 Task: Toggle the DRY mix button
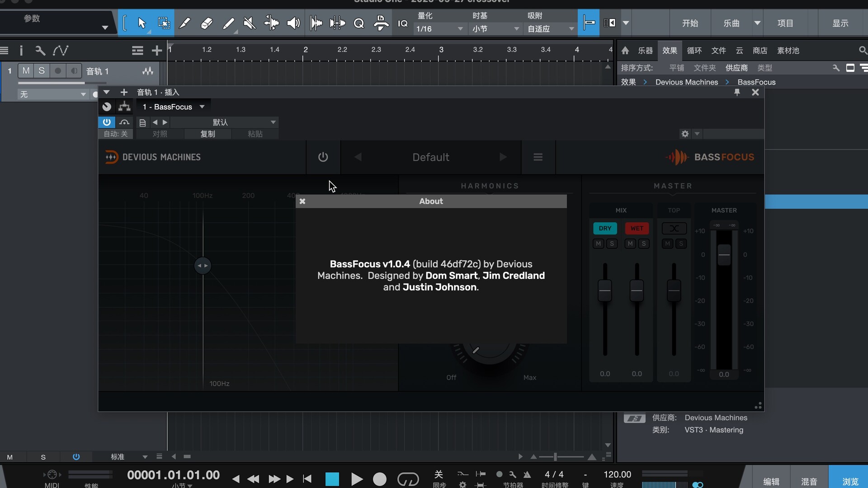tap(605, 229)
